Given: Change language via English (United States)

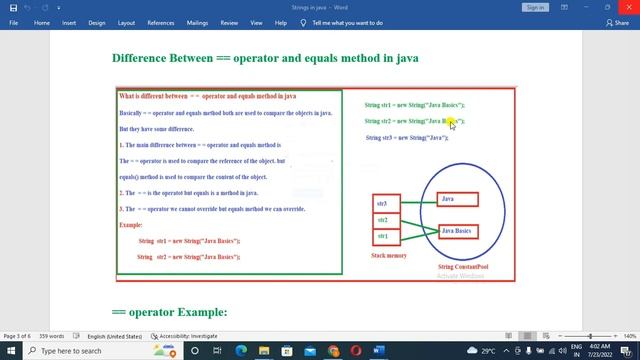Looking at the screenshot, I should pyautogui.click(x=115, y=336).
